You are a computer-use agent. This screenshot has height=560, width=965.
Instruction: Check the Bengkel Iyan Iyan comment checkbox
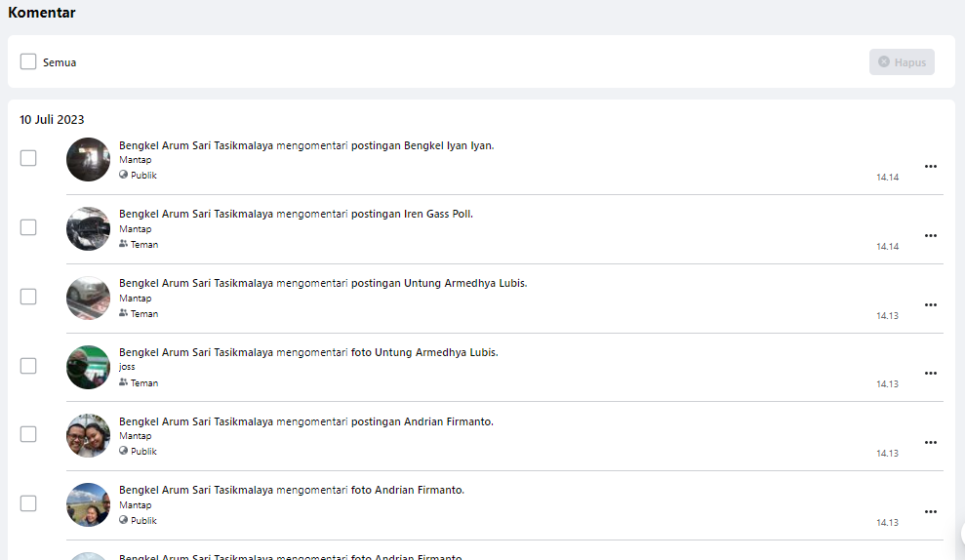tap(28, 158)
